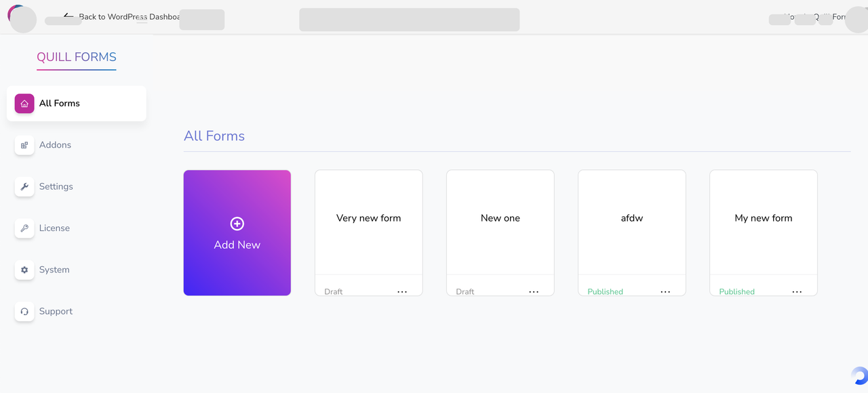This screenshot has width=868, height=393.
Task: Click the back arrow to WordPress Dashboard
Action: pyautogui.click(x=68, y=16)
